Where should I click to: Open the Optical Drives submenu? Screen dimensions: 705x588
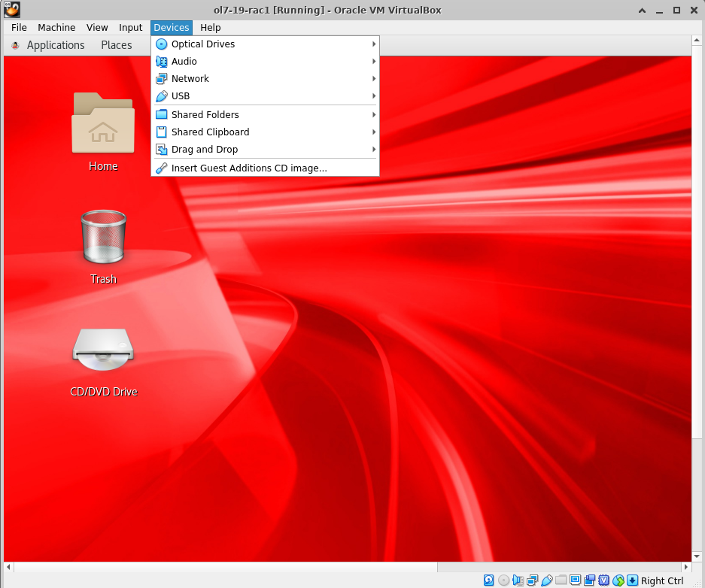coord(265,44)
